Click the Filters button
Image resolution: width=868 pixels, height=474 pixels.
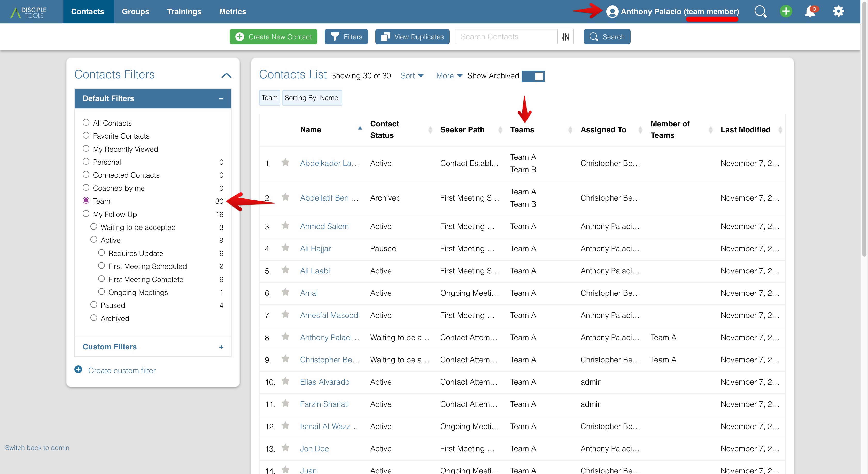pos(346,37)
